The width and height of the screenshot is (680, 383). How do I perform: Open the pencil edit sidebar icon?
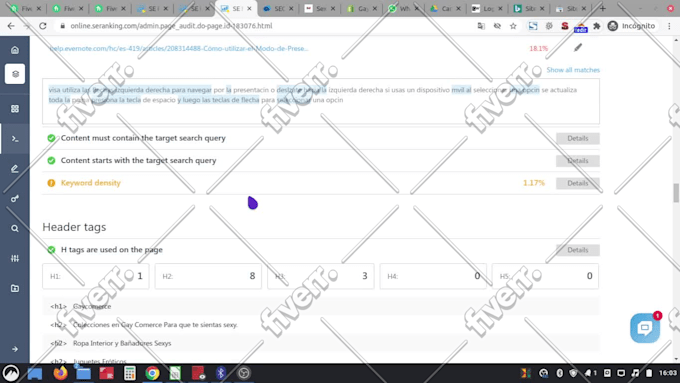15,169
